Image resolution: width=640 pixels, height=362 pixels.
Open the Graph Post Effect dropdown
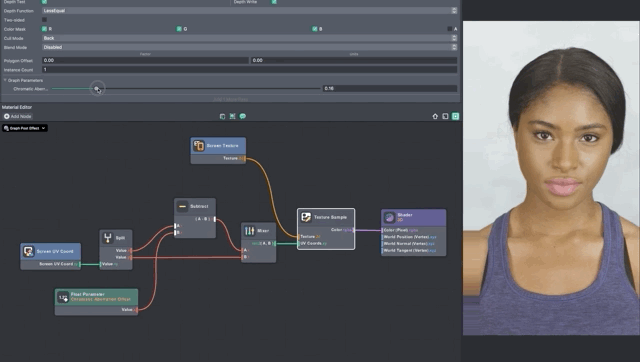point(25,128)
